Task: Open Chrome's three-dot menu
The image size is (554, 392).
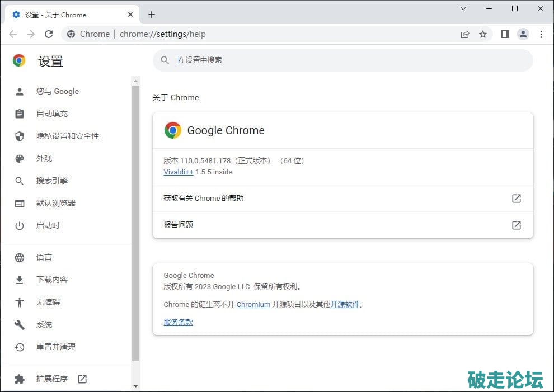Action: tap(541, 34)
